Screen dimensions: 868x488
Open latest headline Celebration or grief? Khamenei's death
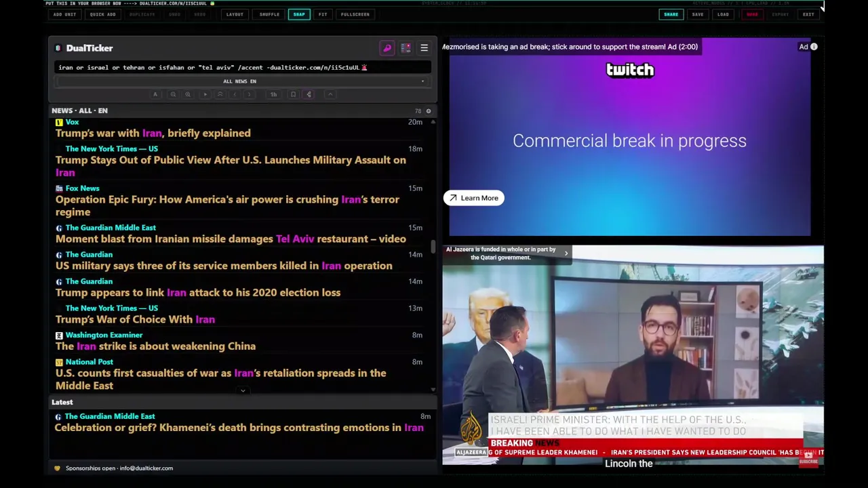point(239,428)
